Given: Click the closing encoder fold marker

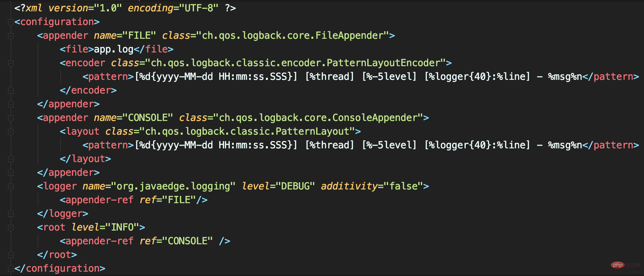Looking at the screenshot, I should pos(11,91).
